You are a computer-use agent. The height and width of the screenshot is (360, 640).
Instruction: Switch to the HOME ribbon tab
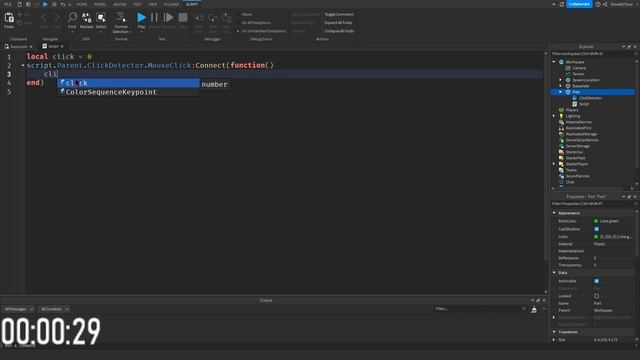82,4
